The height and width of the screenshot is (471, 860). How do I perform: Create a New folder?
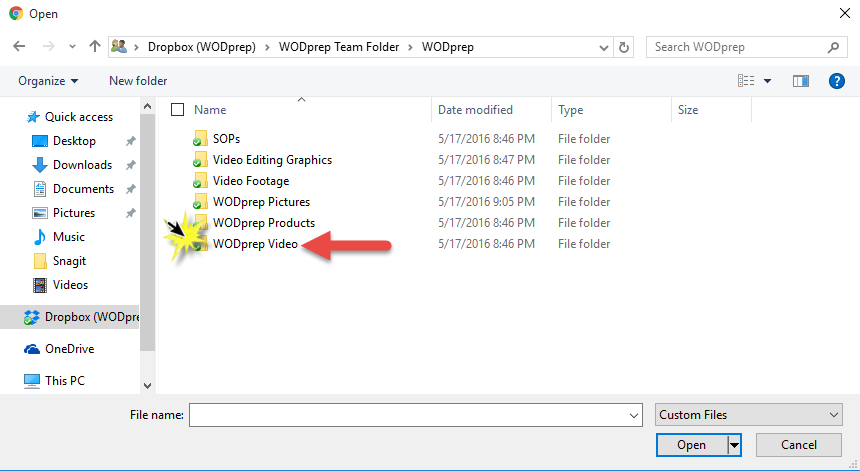point(138,81)
